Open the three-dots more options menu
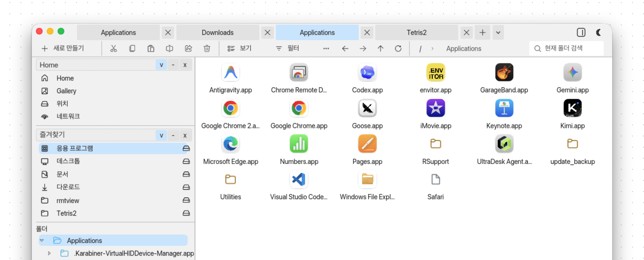 coord(326,48)
